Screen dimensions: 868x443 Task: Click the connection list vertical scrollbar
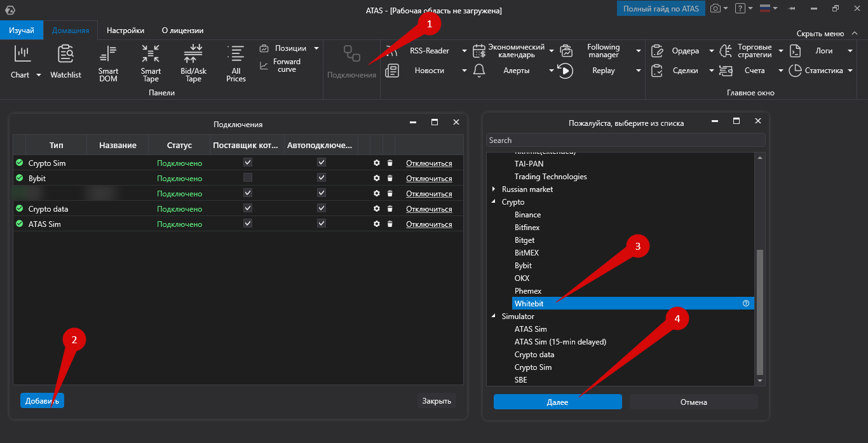click(760, 311)
